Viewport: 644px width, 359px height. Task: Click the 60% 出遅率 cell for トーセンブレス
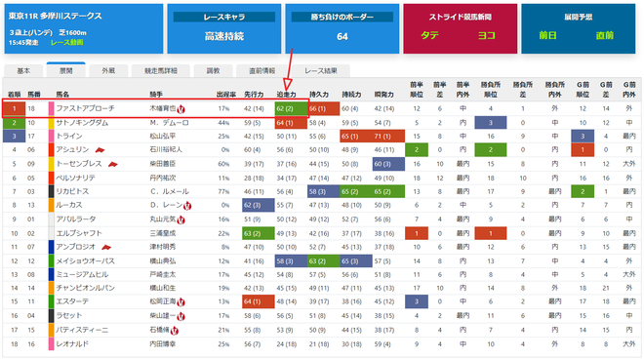pyautogui.click(x=223, y=164)
